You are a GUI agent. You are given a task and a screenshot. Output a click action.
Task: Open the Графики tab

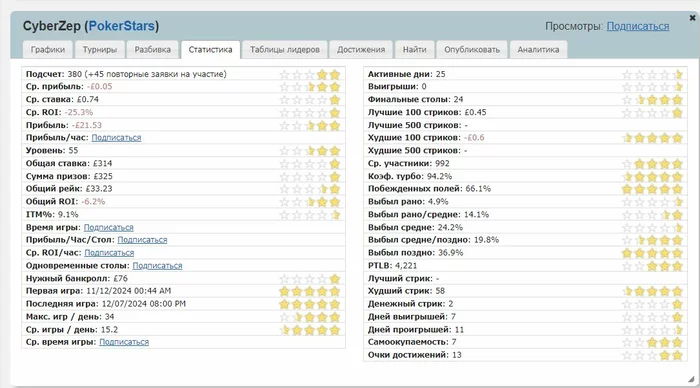point(48,50)
